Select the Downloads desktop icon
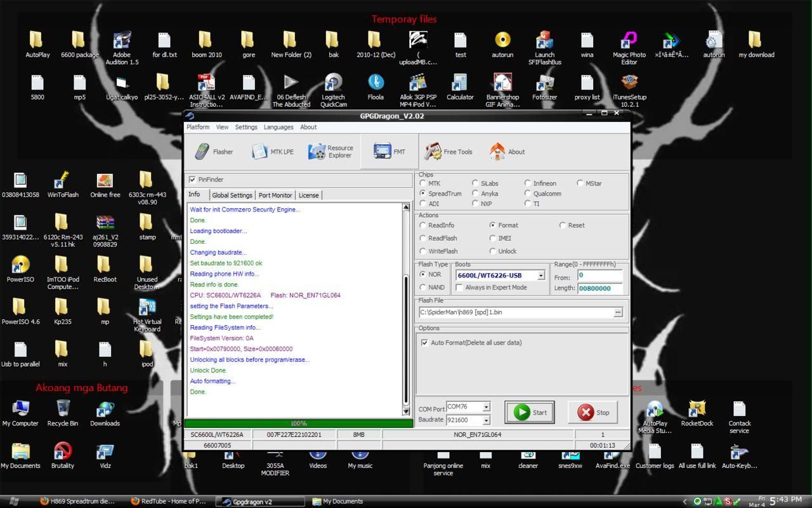The height and width of the screenshot is (508, 812). coord(105,413)
